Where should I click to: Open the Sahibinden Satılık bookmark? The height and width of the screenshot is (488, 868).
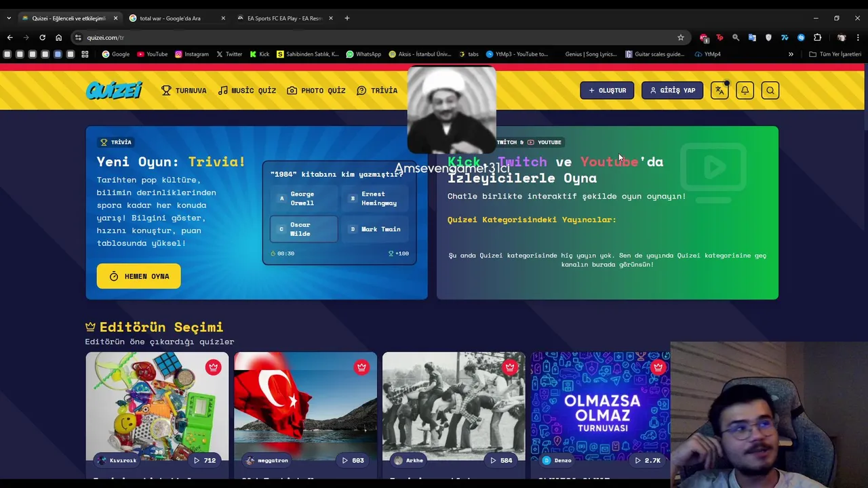(x=308, y=54)
